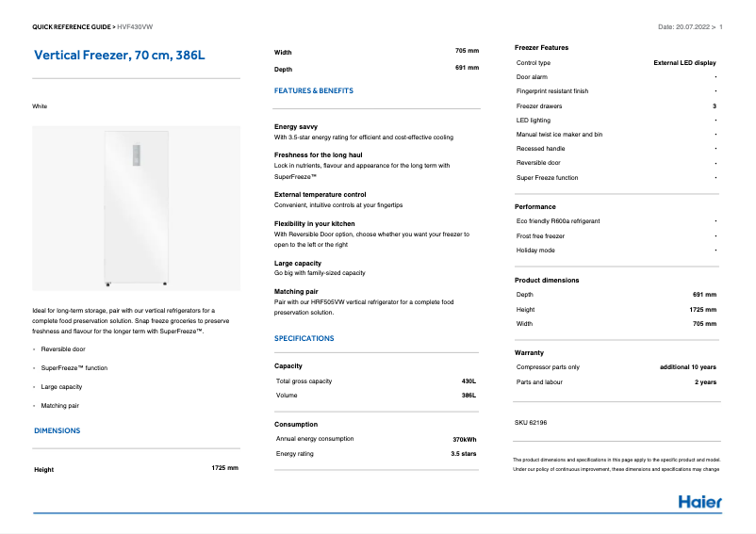Click the date 20.07.2022 in header
756x534 pixels.
(x=683, y=27)
